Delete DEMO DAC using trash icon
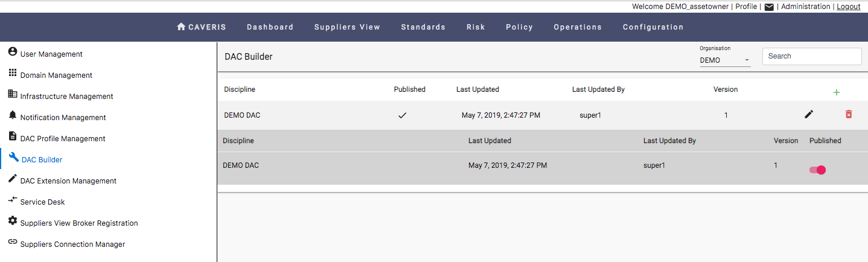Image resolution: width=868 pixels, height=262 pixels. tap(849, 114)
